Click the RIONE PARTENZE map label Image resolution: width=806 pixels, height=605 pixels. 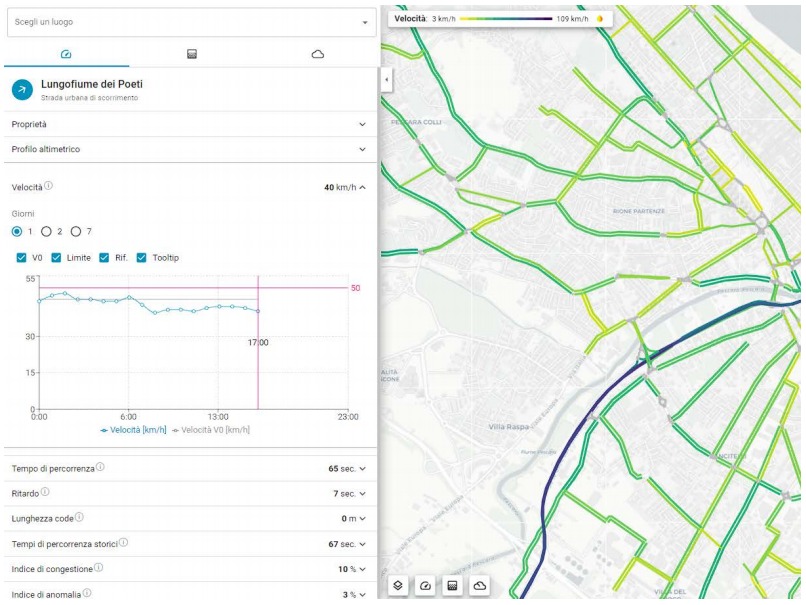click(639, 211)
